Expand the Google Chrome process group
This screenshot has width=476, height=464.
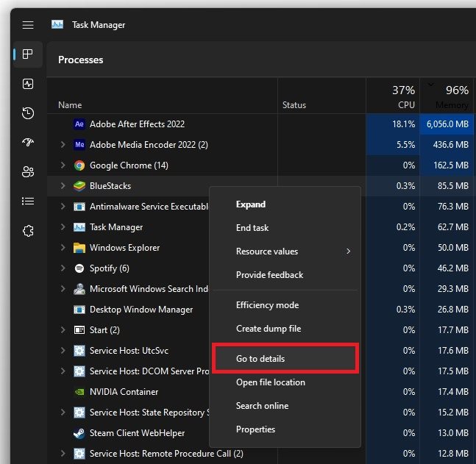[x=63, y=165]
